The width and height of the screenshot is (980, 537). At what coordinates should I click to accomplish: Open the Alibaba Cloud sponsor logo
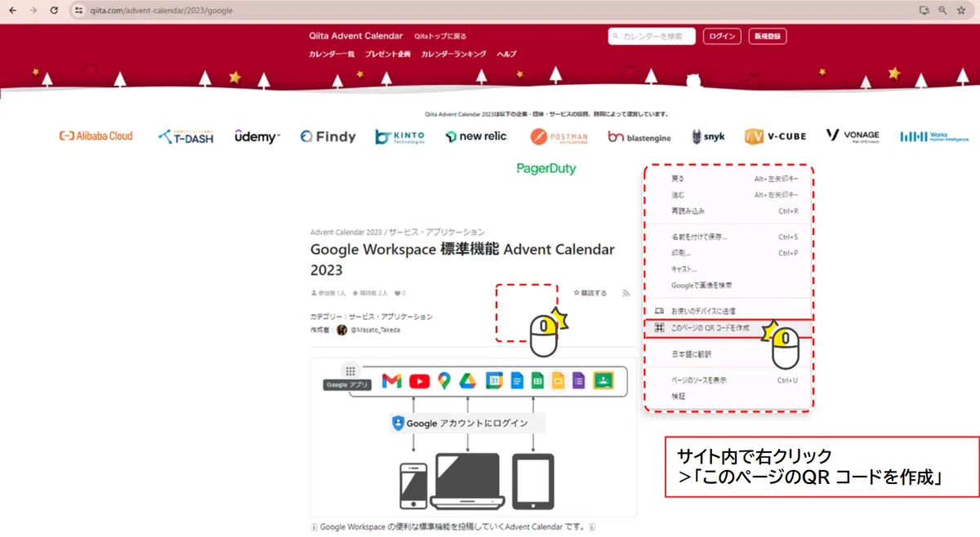coord(96,136)
